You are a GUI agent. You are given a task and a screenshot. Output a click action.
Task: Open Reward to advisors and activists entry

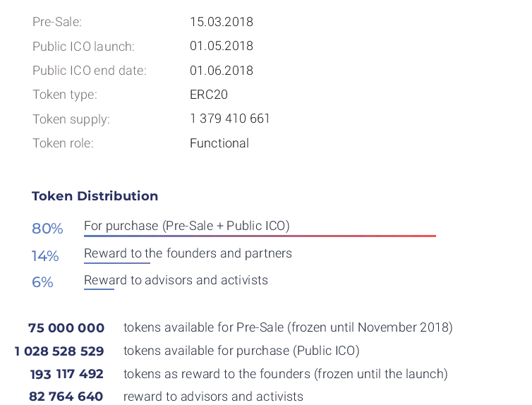click(x=176, y=280)
